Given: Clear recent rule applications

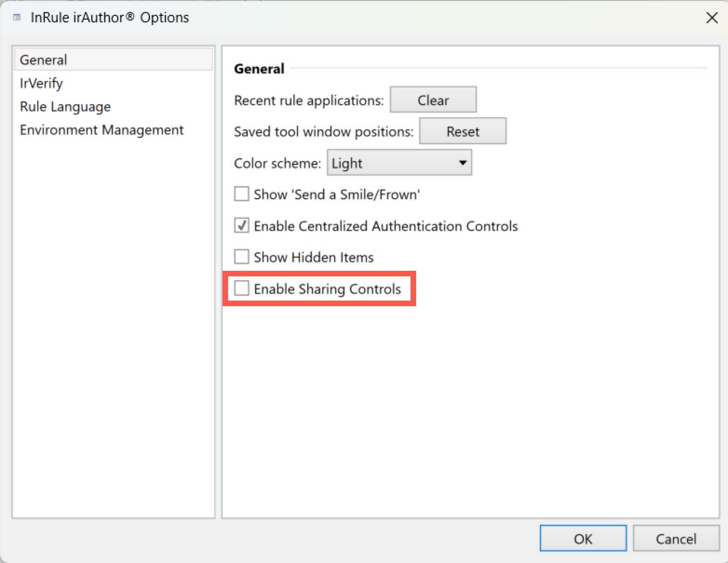Looking at the screenshot, I should pyautogui.click(x=433, y=100).
